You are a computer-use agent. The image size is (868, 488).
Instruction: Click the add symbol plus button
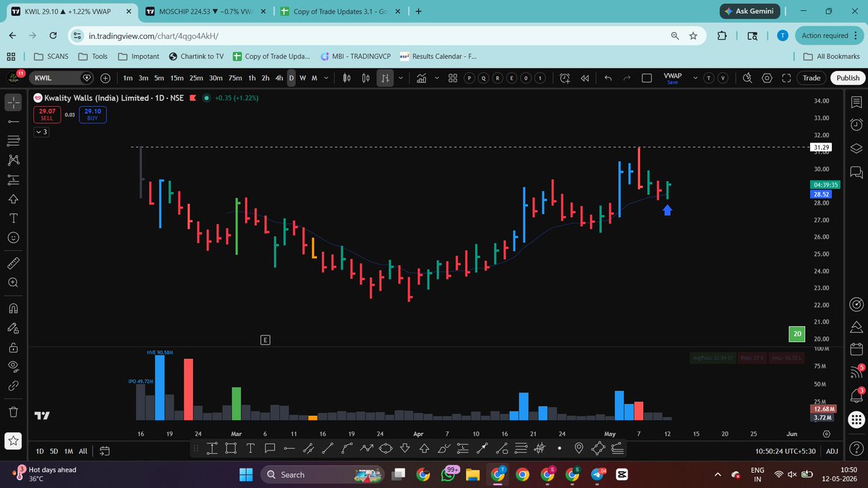[106, 78]
